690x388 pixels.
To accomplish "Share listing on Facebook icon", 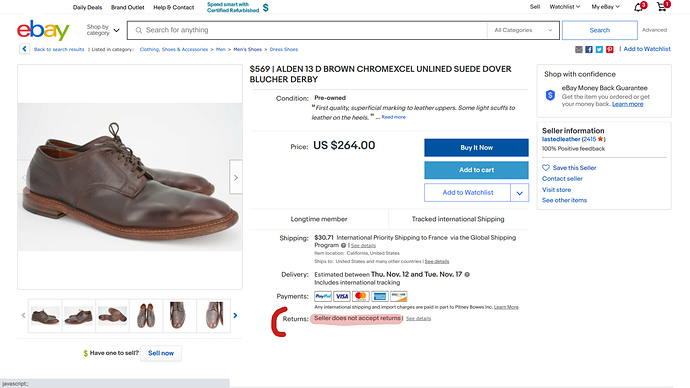I will click(589, 49).
